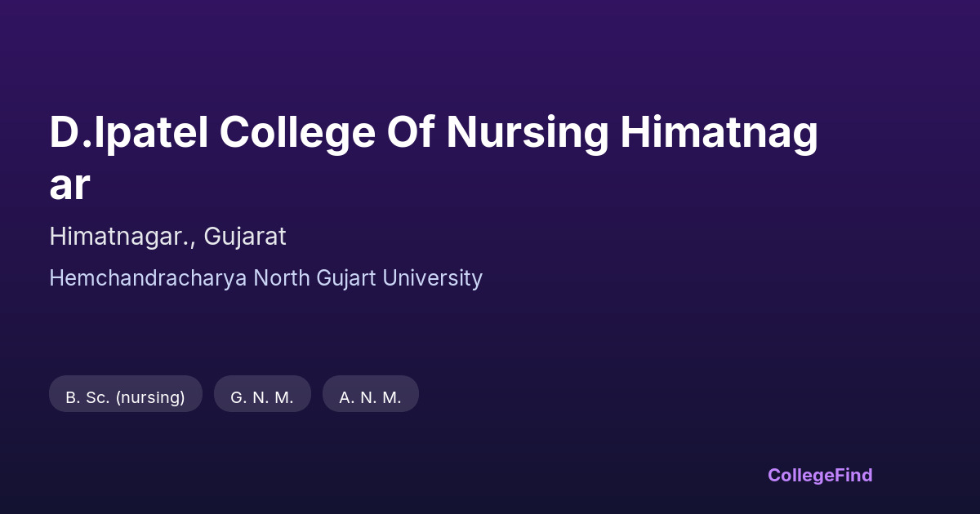Click the word "University" in the affiliation line
This screenshot has height=514, width=980.
433,278
